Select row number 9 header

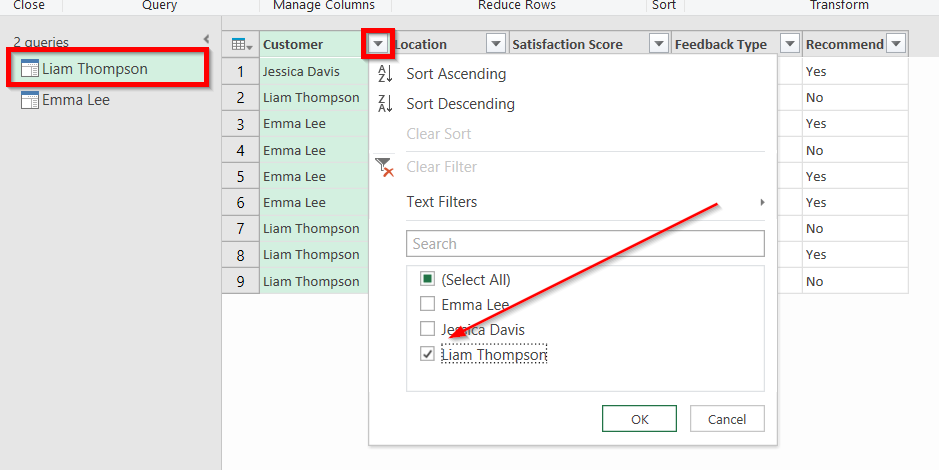coord(241,281)
